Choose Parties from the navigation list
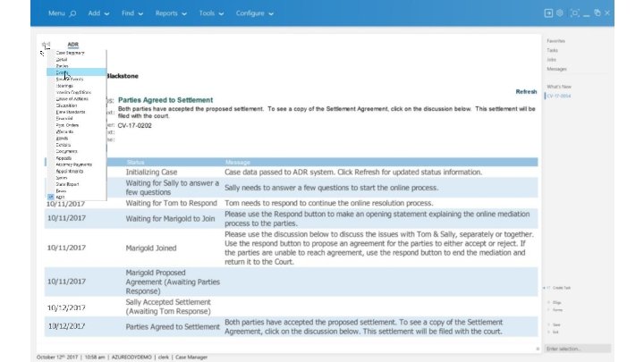The height and width of the screenshot is (362, 644). (x=62, y=66)
